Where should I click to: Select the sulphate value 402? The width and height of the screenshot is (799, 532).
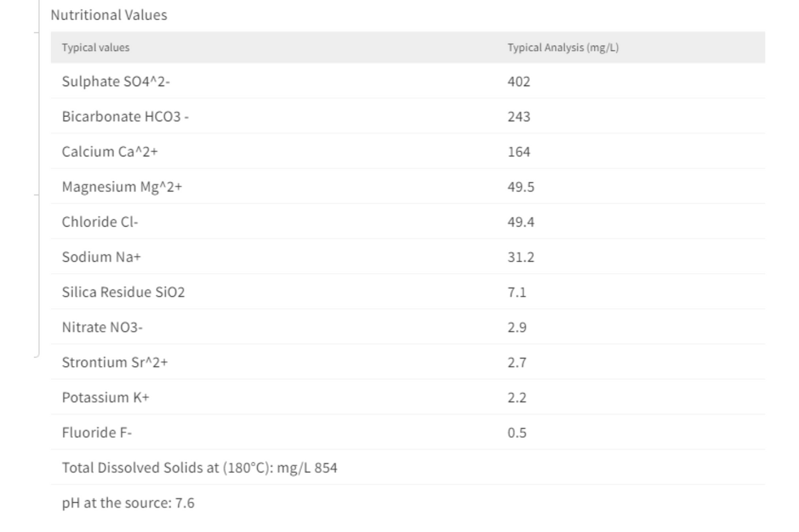(519, 81)
